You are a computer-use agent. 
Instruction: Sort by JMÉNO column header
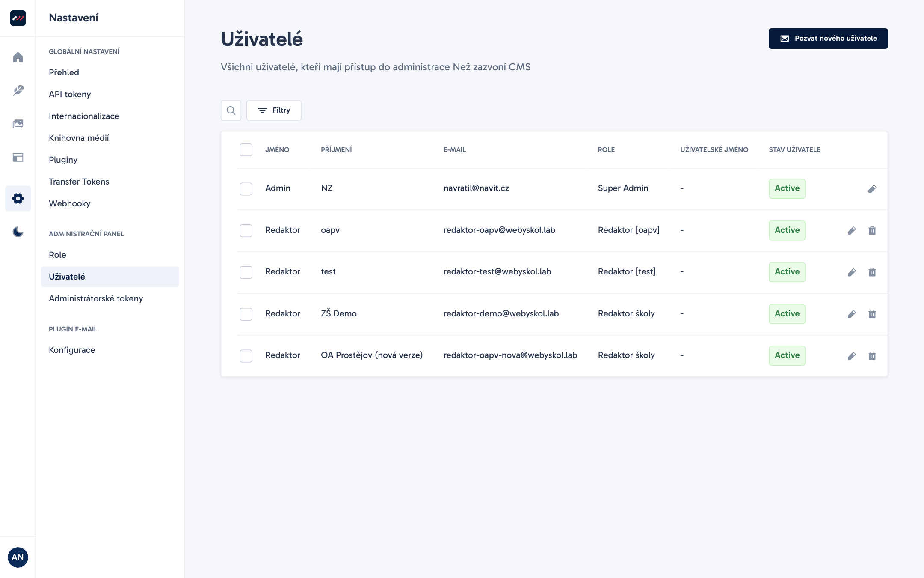277,149
